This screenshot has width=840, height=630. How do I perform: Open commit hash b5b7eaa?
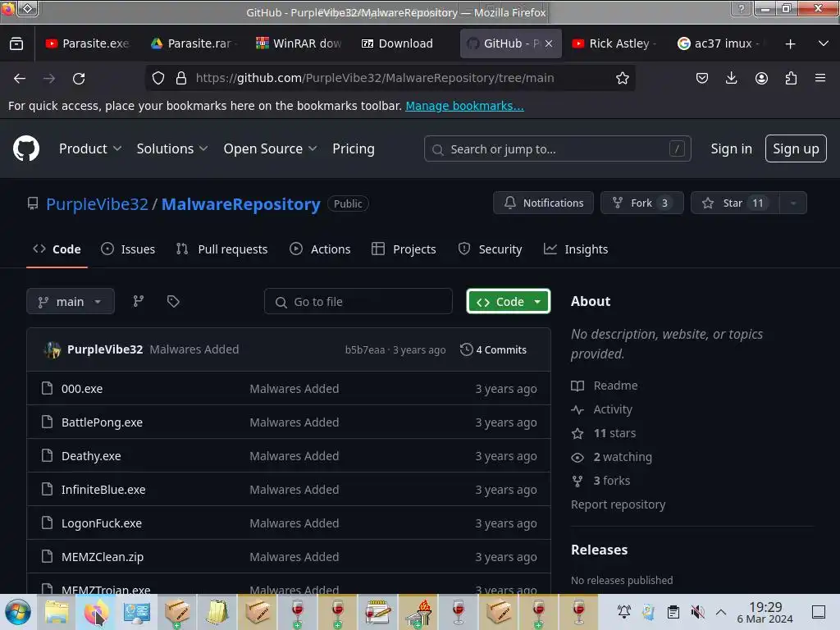point(365,349)
